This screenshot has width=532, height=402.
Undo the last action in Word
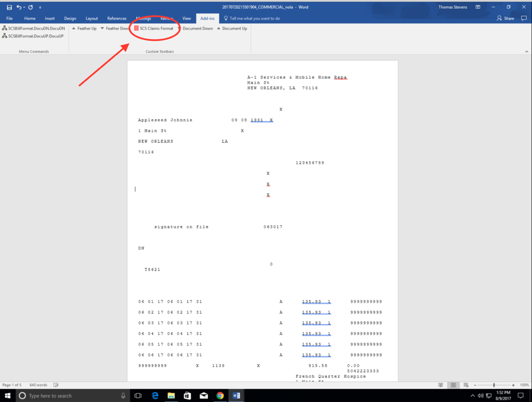pos(19,7)
